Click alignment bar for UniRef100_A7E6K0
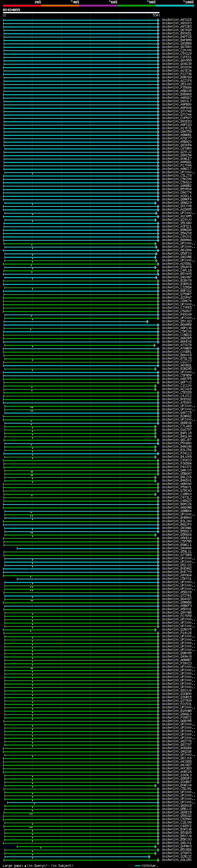 tap(81, 403)
